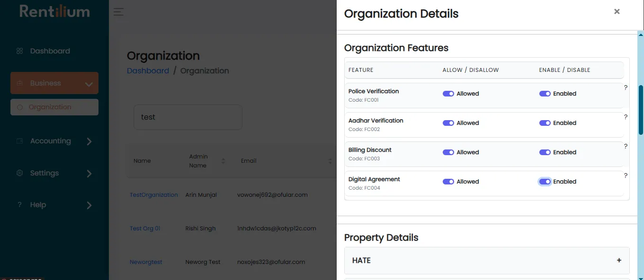The height and width of the screenshot is (280, 644).
Task: Click help icon for Digital Agreement
Action: tap(626, 175)
